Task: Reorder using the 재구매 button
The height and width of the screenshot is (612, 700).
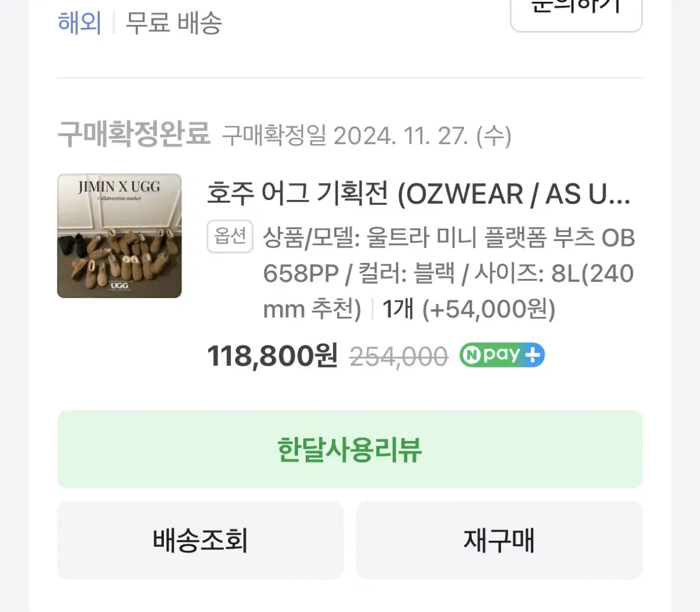Action: click(x=499, y=540)
